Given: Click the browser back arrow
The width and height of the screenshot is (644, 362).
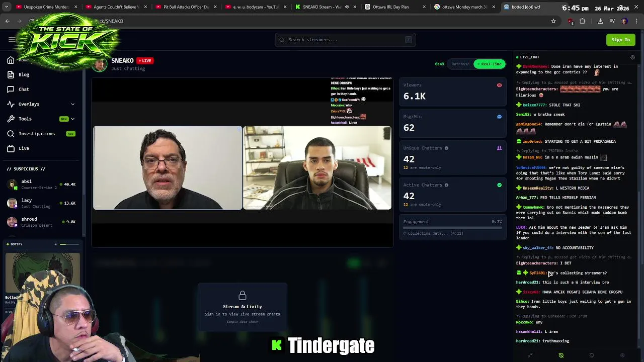Looking at the screenshot, I should [8, 21].
